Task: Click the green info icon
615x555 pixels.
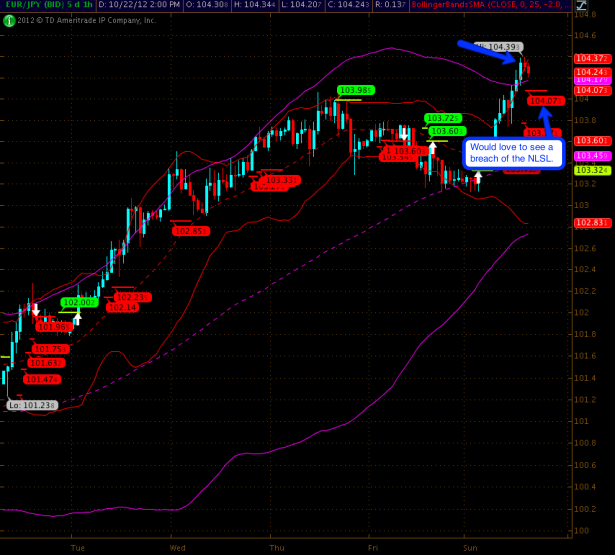Action: pyautogui.click(x=9, y=21)
